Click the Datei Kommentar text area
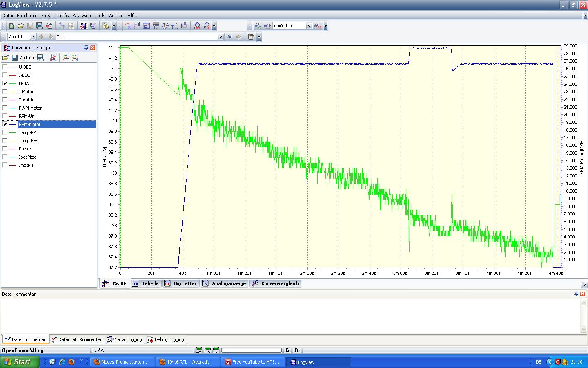 [290, 316]
